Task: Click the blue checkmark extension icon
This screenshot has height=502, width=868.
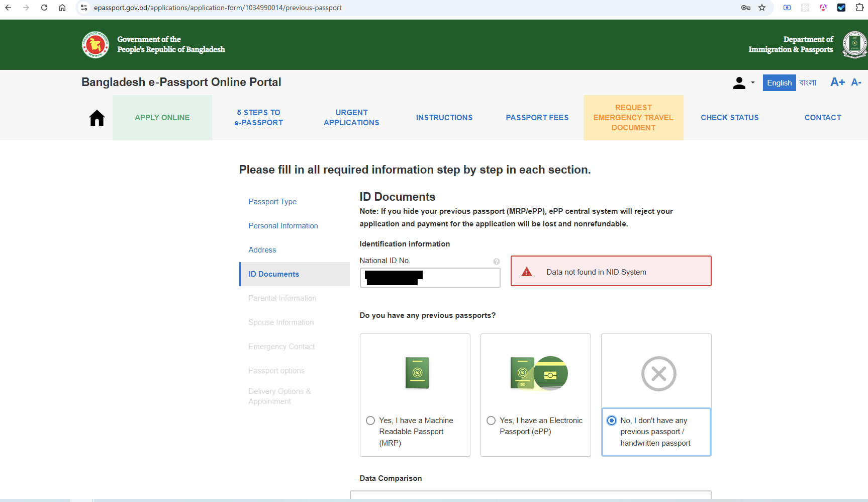Action: pos(841,8)
